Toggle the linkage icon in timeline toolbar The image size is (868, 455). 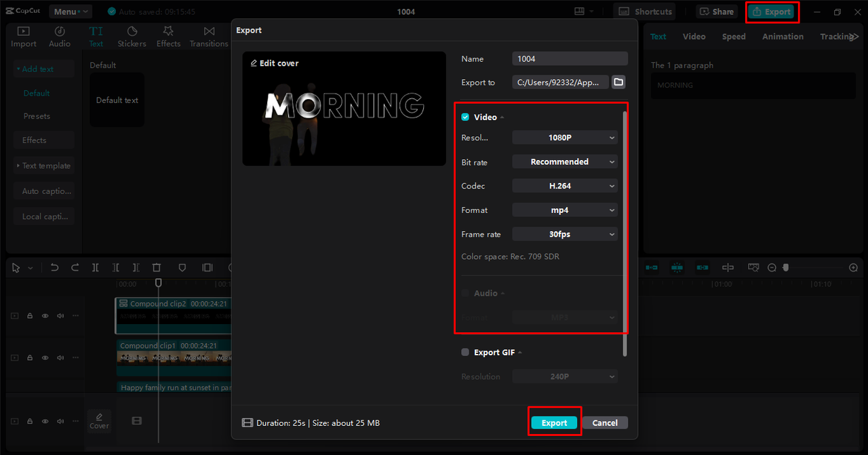click(x=703, y=268)
